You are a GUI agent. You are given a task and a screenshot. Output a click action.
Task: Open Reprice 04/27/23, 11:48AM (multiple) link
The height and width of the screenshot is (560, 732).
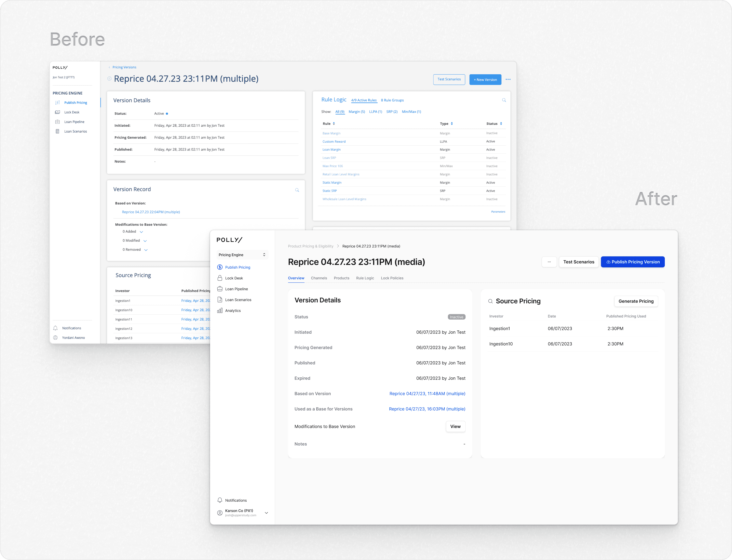coord(427,393)
